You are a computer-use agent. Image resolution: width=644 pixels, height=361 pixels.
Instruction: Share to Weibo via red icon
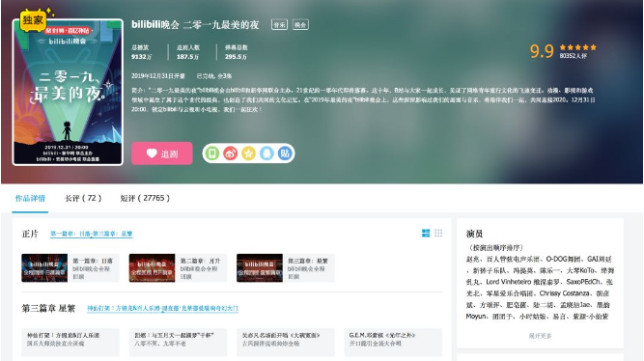231,153
